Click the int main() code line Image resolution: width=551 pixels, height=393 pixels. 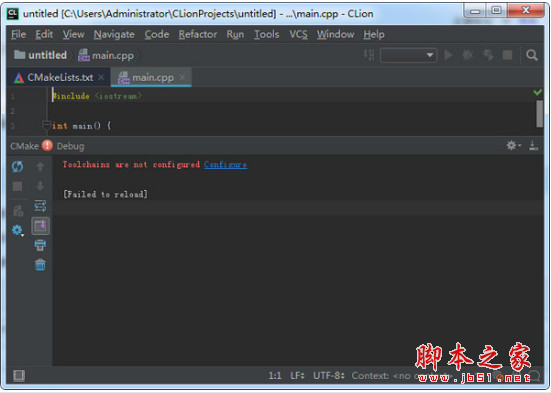[81, 125]
